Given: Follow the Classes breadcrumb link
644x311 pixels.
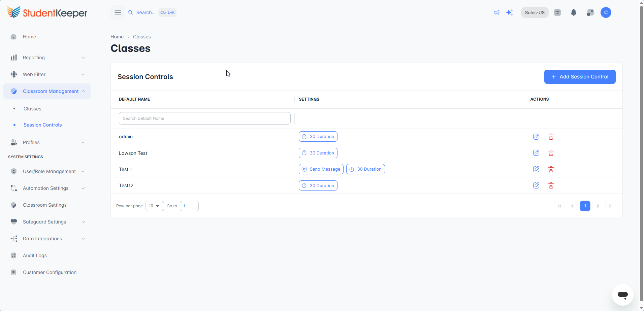Looking at the screenshot, I should tap(142, 37).
